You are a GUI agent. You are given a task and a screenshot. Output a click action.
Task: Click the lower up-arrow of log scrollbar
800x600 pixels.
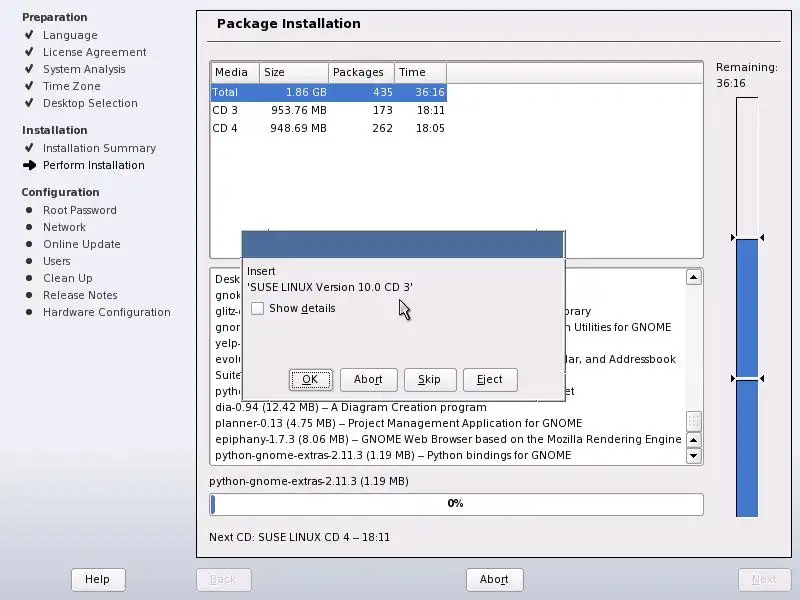coord(694,440)
